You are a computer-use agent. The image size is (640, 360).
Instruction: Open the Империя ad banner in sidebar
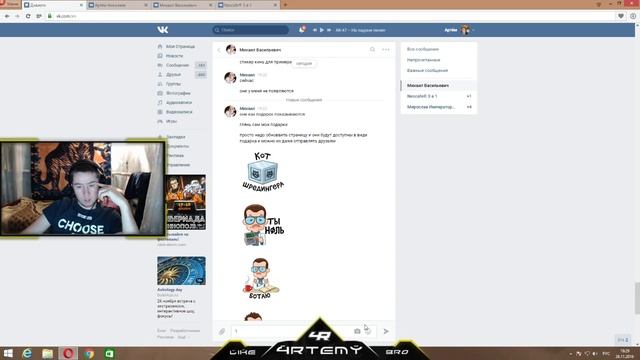click(186, 203)
